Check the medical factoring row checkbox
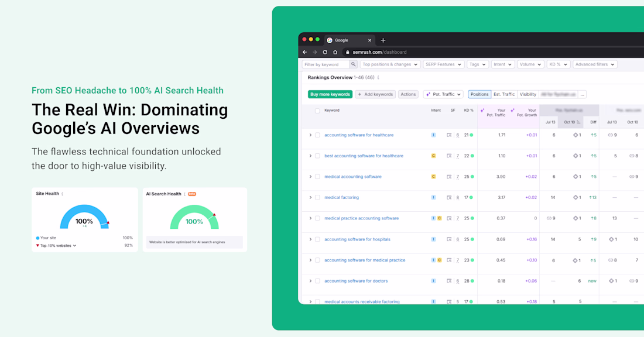Screen dimensions: 644x337 317,197
